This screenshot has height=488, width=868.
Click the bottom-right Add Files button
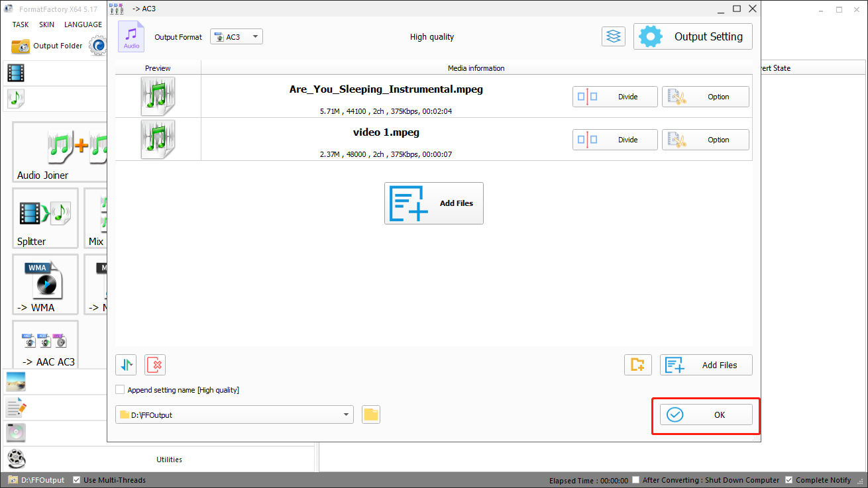706,365
